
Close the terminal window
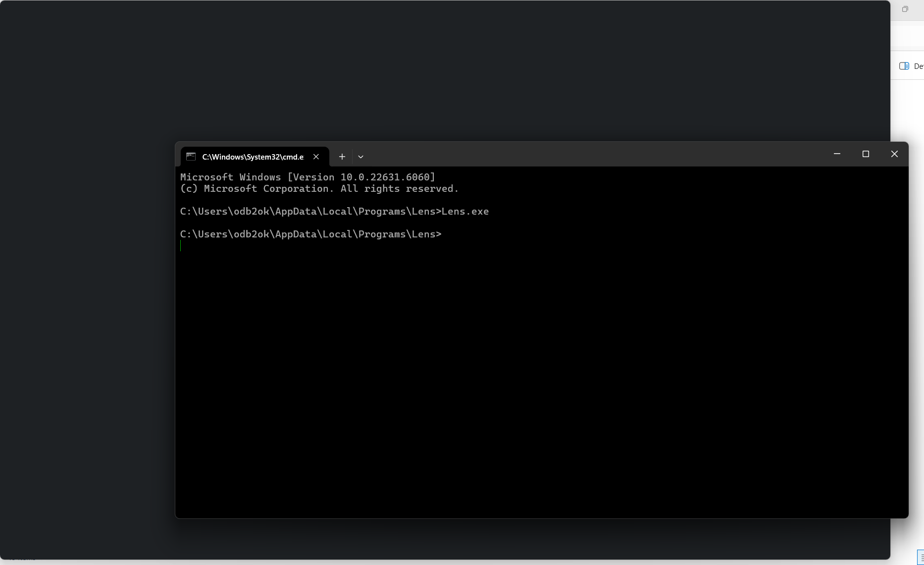point(894,154)
